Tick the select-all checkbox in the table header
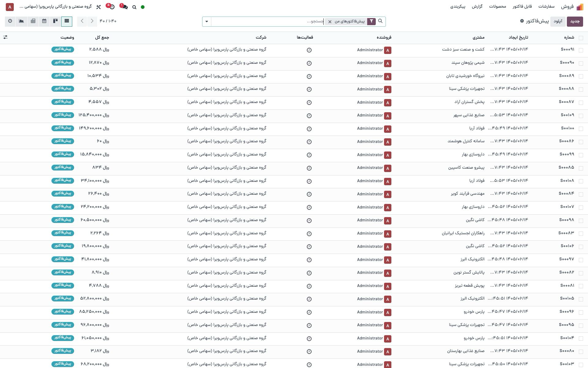588x368 pixels. [x=581, y=38]
